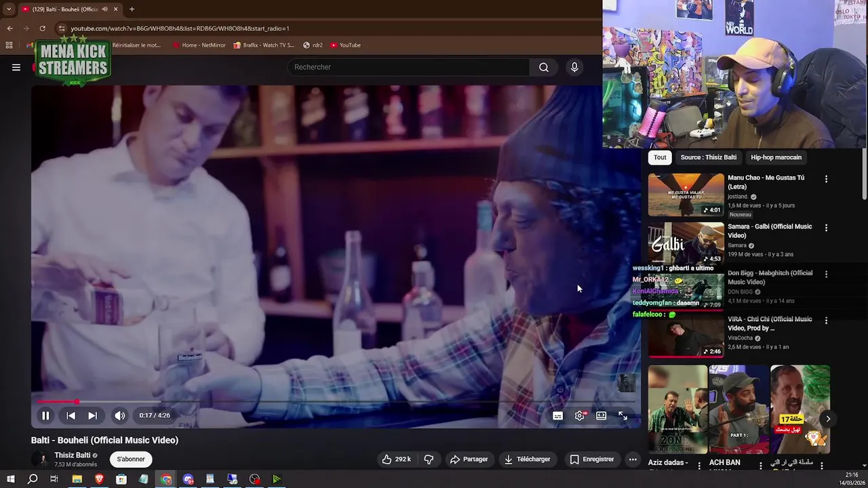The width and height of the screenshot is (868, 488).
Task: Open the Thisiz Balti channel name link
Action: coord(73,455)
